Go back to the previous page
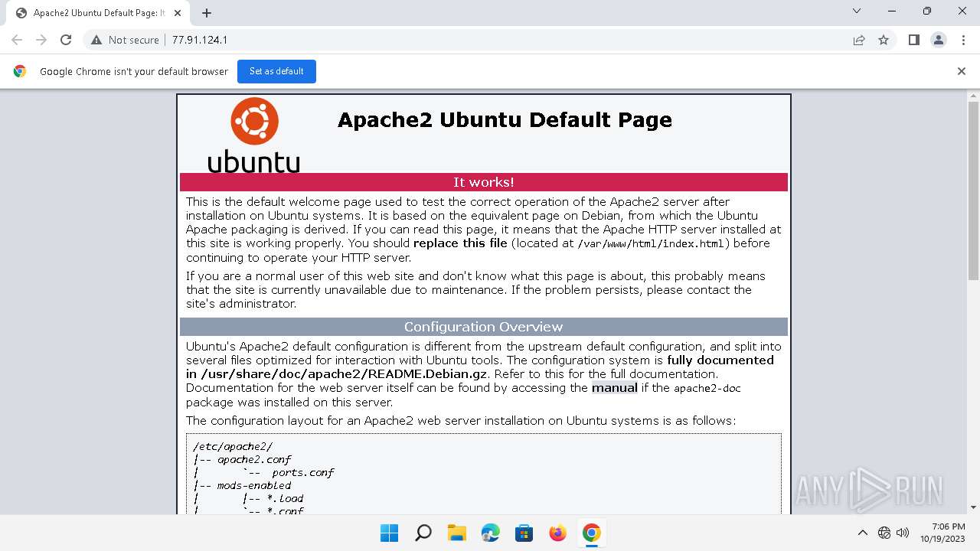This screenshot has height=551, width=980. pos(17,40)
